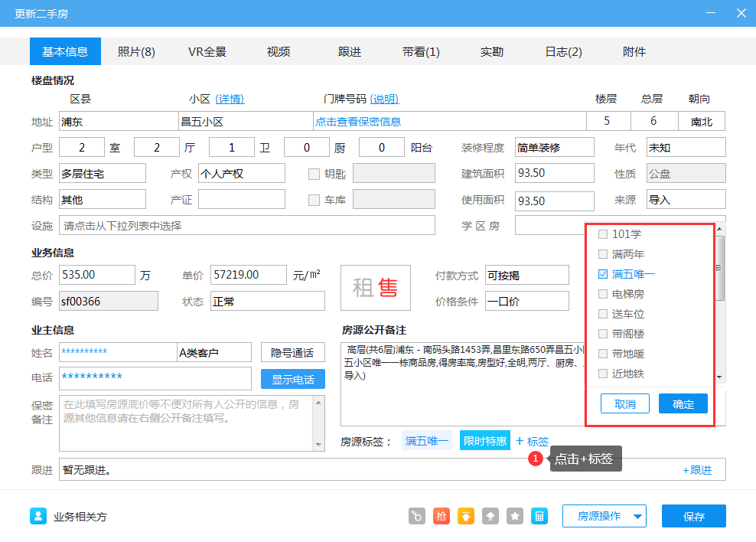This screenshot has width=756, height=542.
Task: Click the +跟进 link
Action: (x=697, y=470)
